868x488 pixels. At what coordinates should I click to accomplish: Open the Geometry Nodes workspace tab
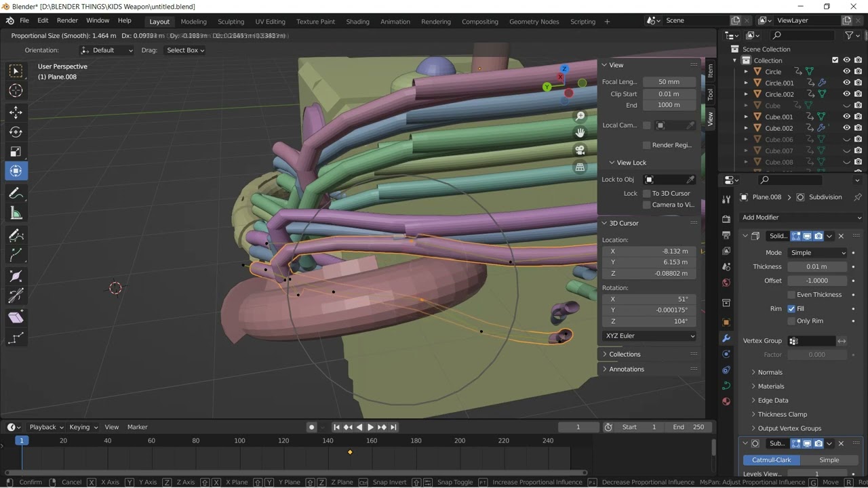coord(534,22)
